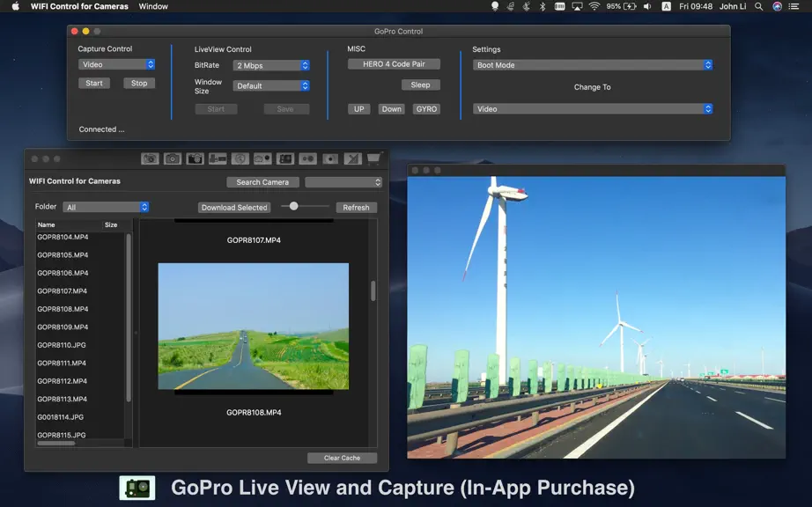This screenshot has height=507, width=812.
Task: Click the black camera icon in the toolbar
Action: click(x=196, y=158)
